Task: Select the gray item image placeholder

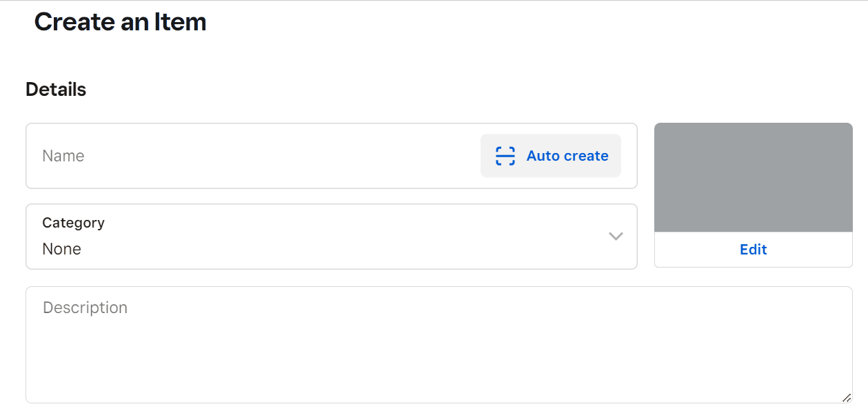Action: point(754,177)
